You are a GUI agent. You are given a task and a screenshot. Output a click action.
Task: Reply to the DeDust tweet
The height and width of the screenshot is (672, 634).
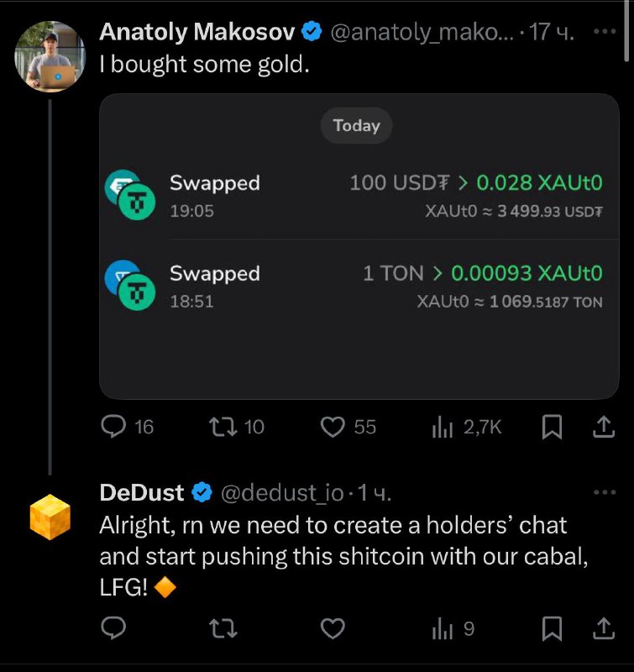113,628
